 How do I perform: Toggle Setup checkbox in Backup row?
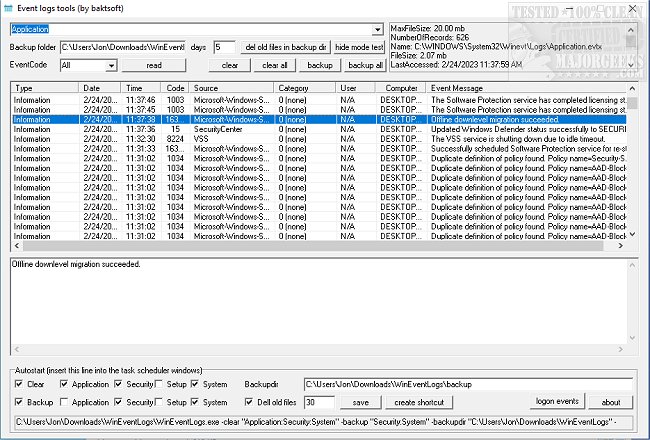[158, 402]
